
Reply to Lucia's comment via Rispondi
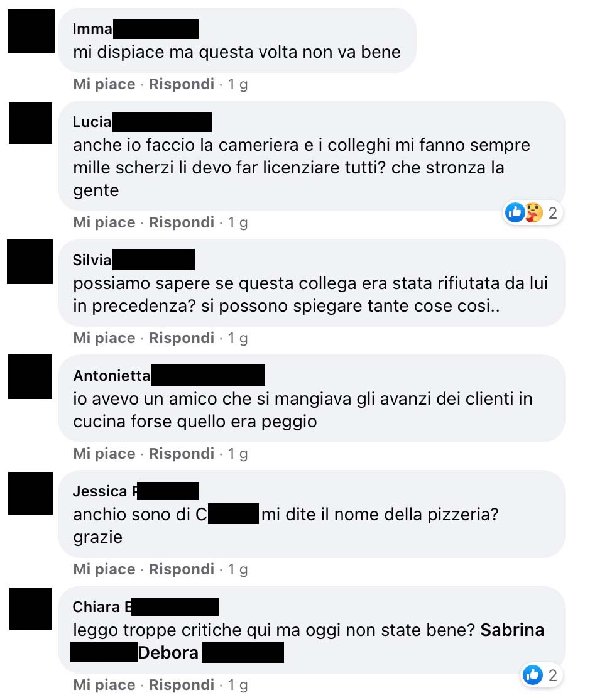(x=181, y=222)
